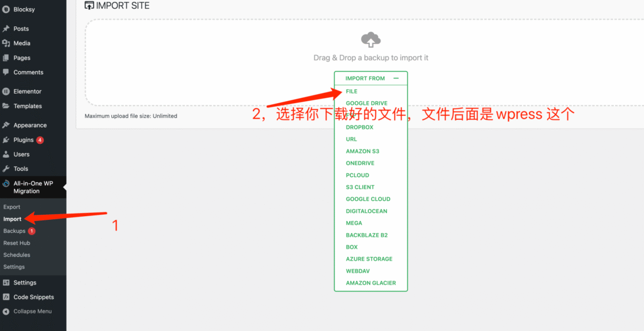
Task: Click the Code Snippets icon
Action: tap(6, 297)
